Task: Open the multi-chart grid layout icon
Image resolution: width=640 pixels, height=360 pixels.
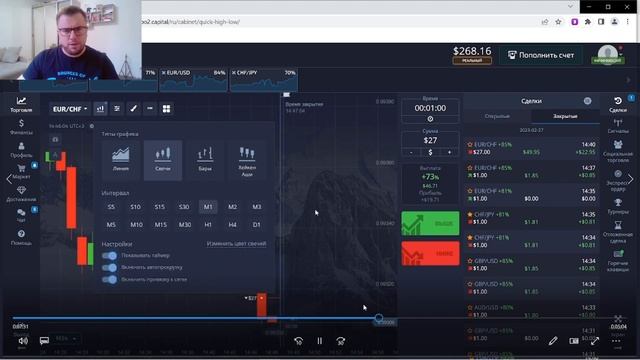Action: tap(167, 109)
